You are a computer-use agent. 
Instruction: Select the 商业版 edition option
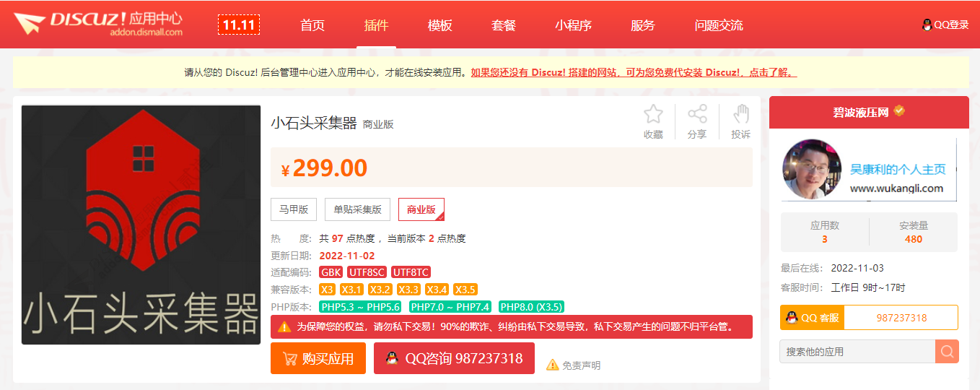[x=421, y=209]
